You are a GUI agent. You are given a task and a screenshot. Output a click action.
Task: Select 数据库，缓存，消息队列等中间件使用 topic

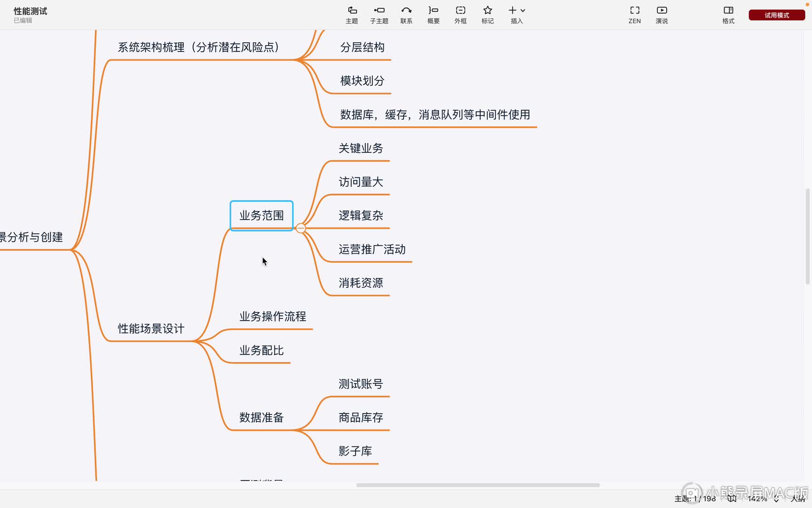pyautogui.click(x=435, y=115)
